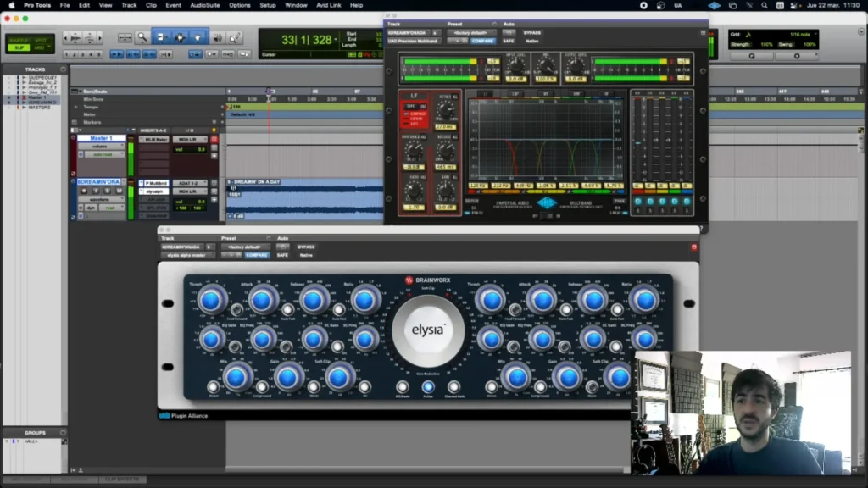Open the auto read automation selector on Master 1
The image size is (868, 488).
click(x=103, y=154)
